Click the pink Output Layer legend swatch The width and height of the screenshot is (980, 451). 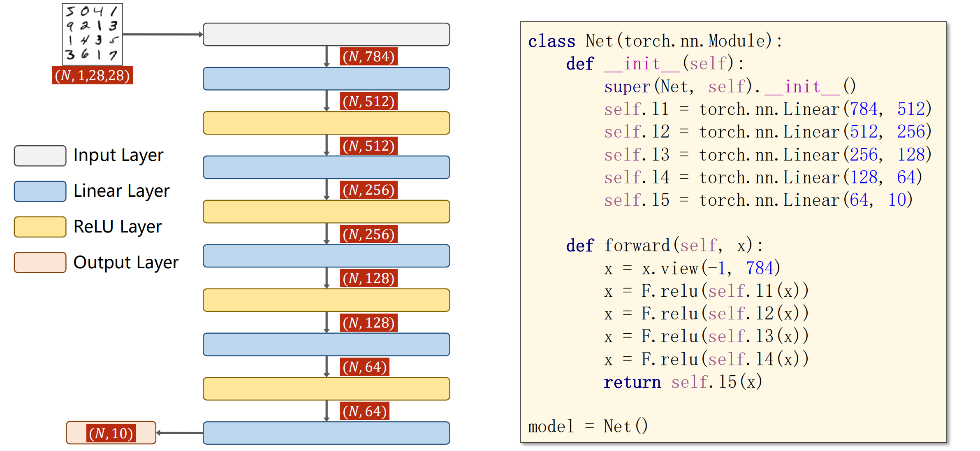[40, 263]
